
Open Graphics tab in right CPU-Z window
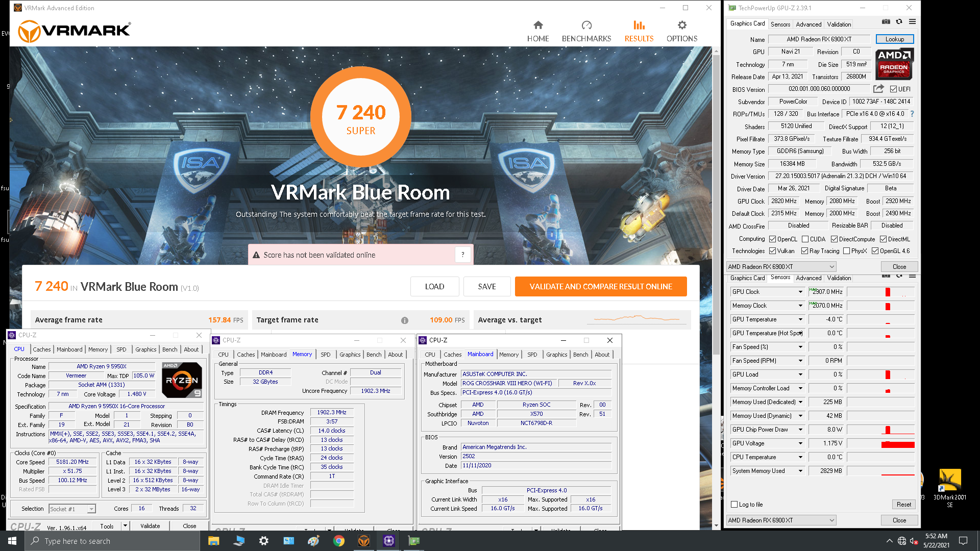(556, 355)
